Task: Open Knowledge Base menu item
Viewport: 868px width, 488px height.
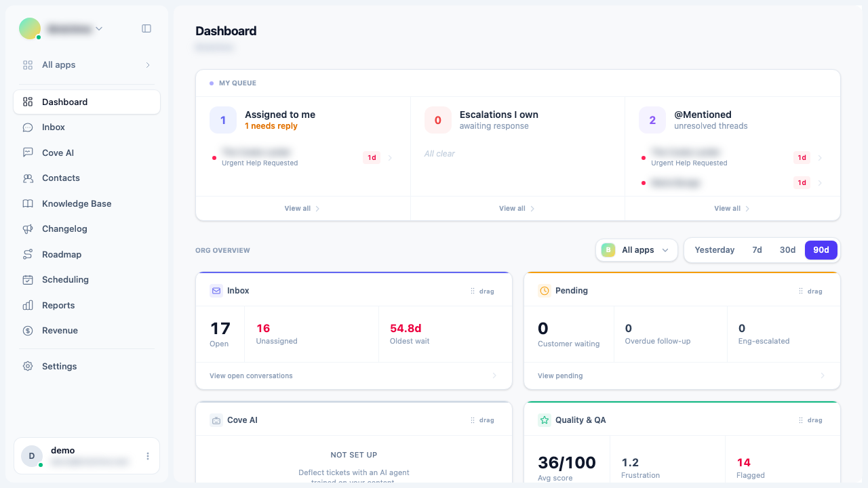Action: [87, 203]
